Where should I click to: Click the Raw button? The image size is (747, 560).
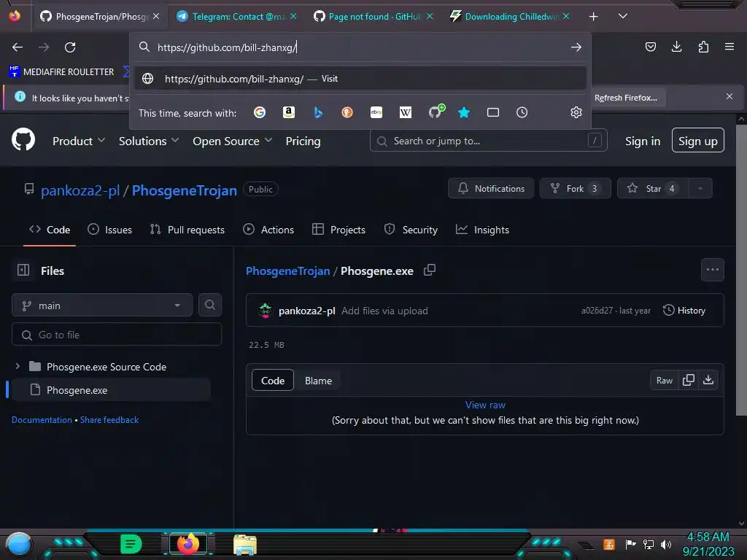(x=664, y=380)
